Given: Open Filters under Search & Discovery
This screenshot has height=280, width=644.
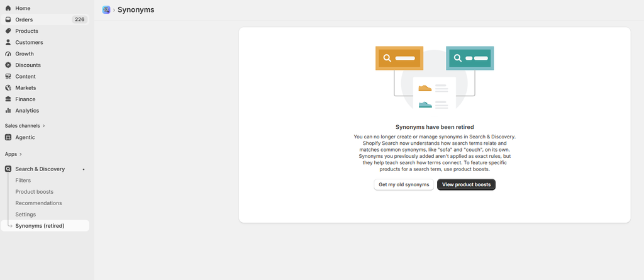Looking at the screenshot, I should [x=23, y=181].
